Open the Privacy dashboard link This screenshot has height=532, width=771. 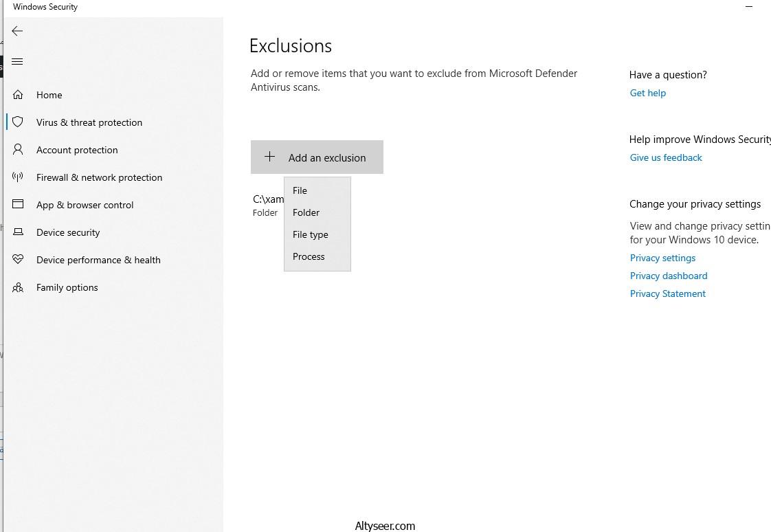(668, 276)
